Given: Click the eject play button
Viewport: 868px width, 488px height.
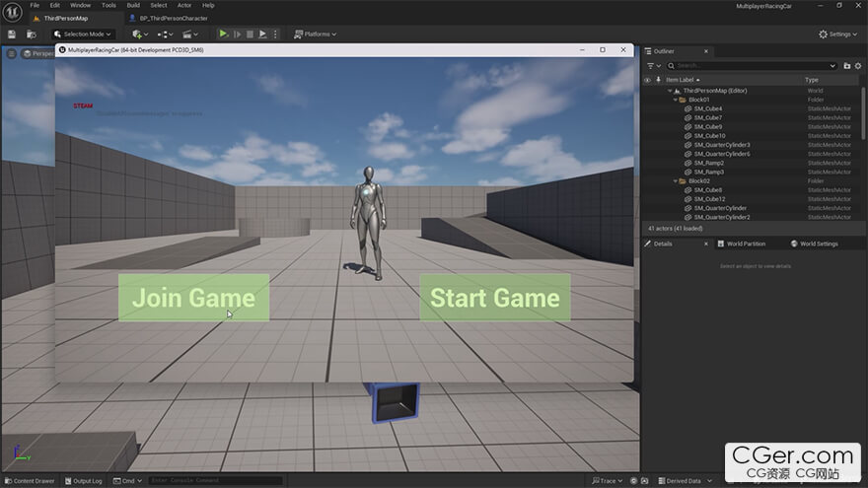Looking at the screenshot, I should click(x=262, y=35).
